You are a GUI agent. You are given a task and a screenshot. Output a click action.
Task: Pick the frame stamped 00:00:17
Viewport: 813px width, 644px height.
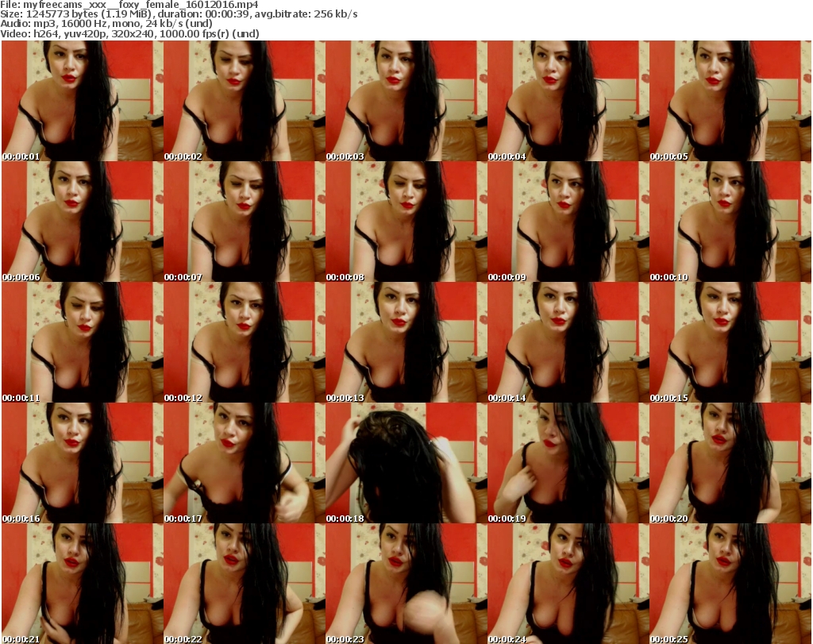point(245,463)
